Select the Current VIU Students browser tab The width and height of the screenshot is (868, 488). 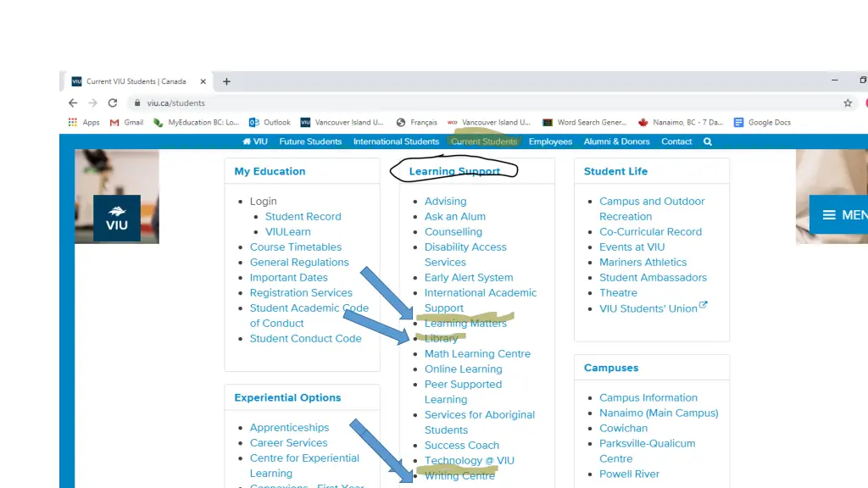(138, 81)
